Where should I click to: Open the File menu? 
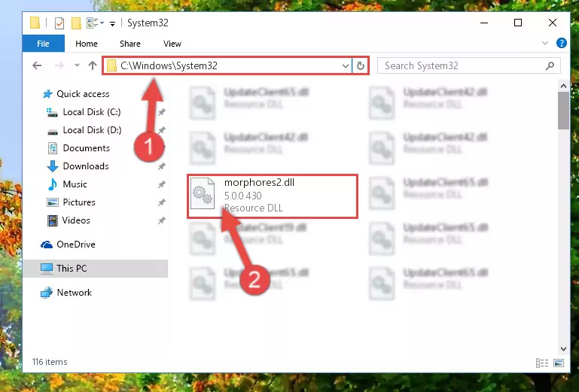pos(43,44)
